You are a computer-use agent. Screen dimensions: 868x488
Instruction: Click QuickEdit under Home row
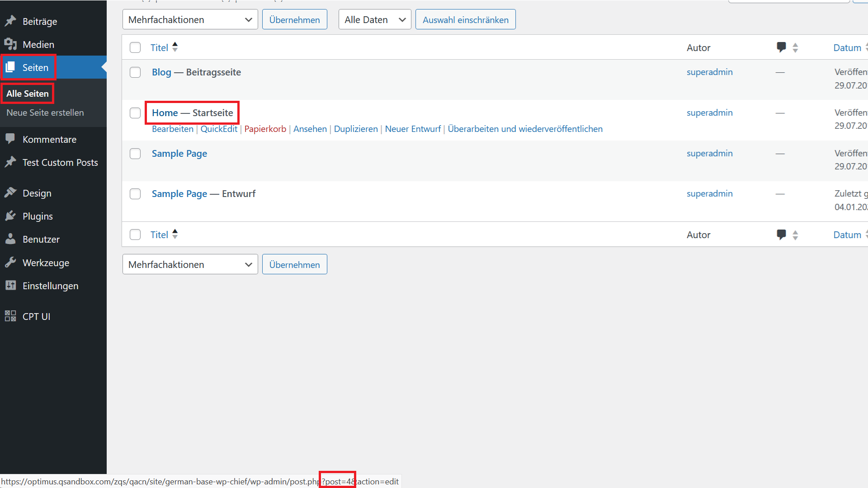(x=219, y=129)
